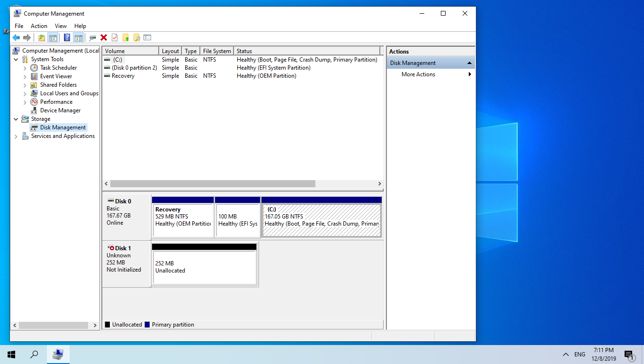Select Performance in the tree

[x=56, y=102]
